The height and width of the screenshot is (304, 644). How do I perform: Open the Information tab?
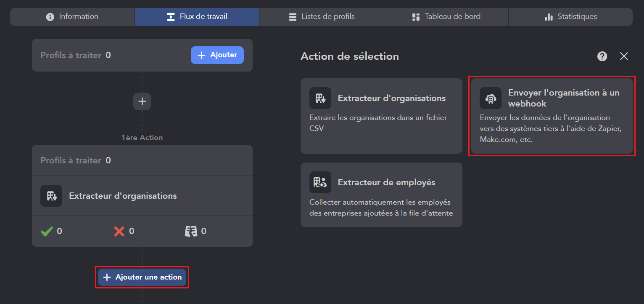click(x=72, y=17)
